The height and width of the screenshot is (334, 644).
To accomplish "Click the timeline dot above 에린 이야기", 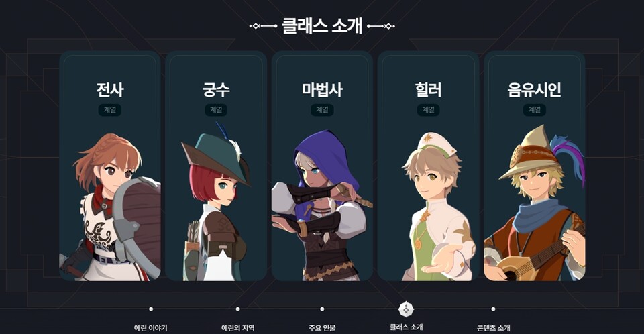I will (151, 309).
